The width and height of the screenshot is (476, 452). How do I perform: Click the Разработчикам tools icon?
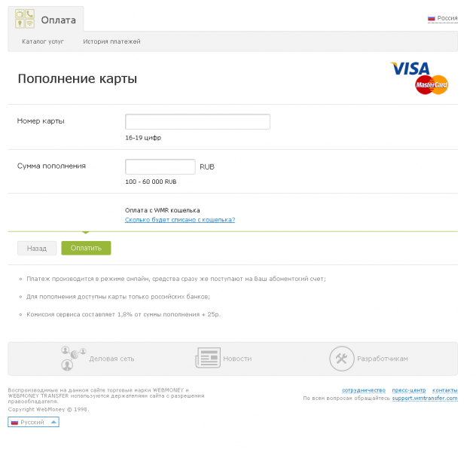click(341, 359)
